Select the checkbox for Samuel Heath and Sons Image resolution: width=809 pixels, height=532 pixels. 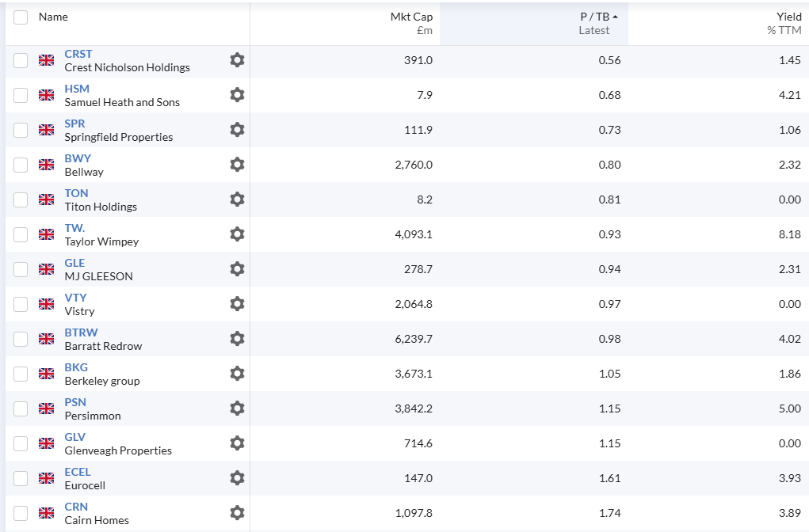coord(21,95)
